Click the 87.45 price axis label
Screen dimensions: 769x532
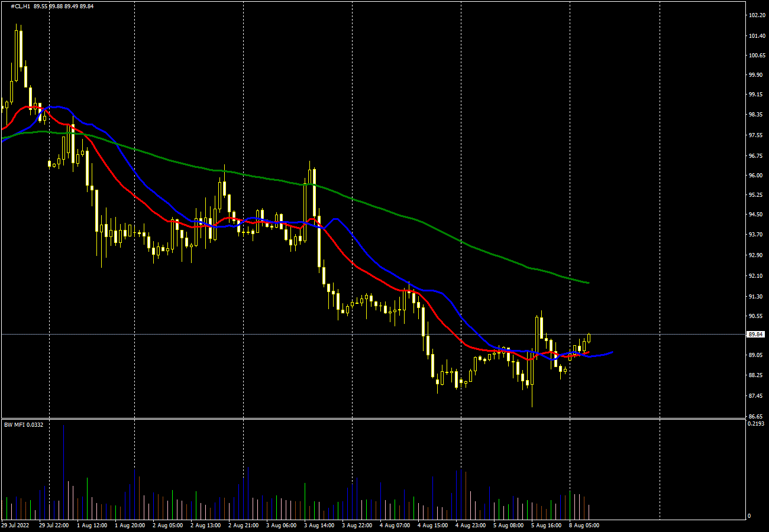coord(757,396)
